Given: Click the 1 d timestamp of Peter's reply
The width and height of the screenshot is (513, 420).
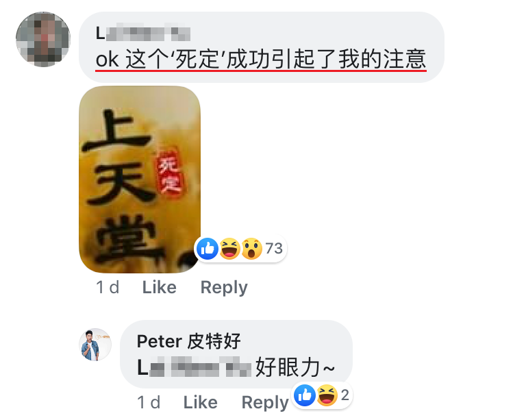Looking at the screenshot, I should coord(149,402).
